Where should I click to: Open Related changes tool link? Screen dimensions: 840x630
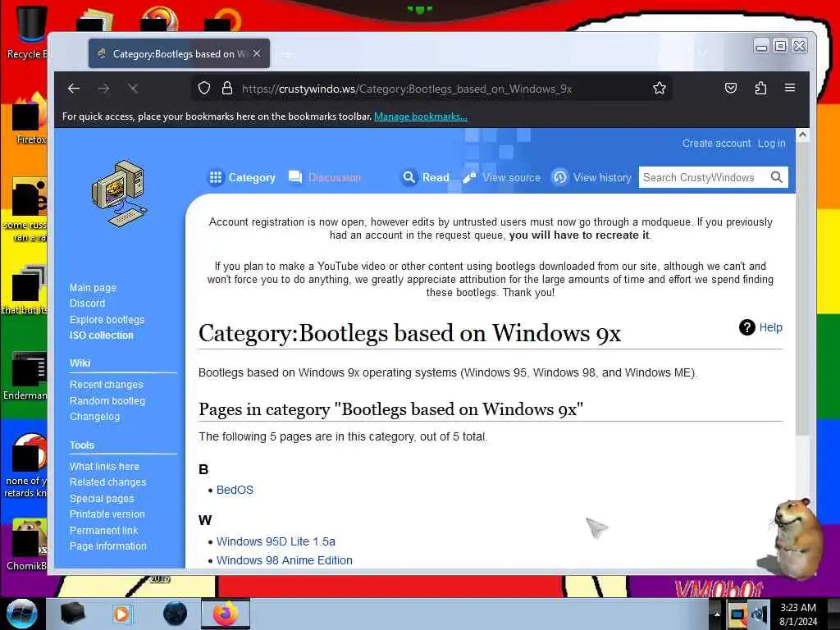107,482
